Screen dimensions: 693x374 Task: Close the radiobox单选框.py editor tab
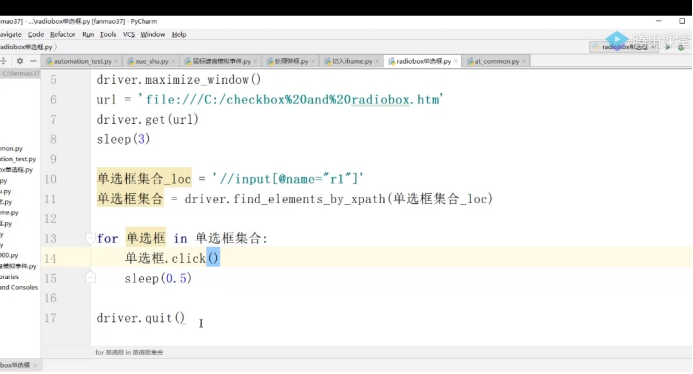click(x=456, y=61)
